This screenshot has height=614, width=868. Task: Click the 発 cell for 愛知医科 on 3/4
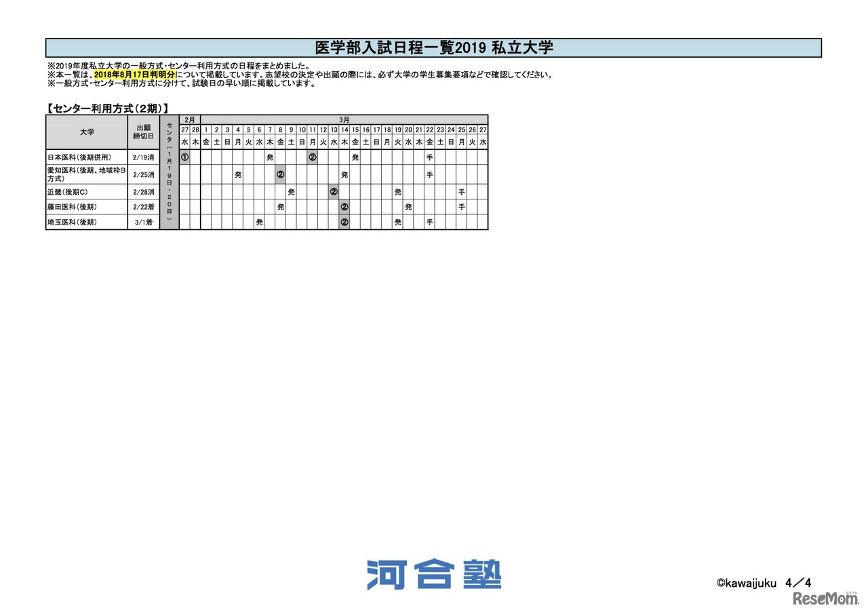tap(238, 174)
